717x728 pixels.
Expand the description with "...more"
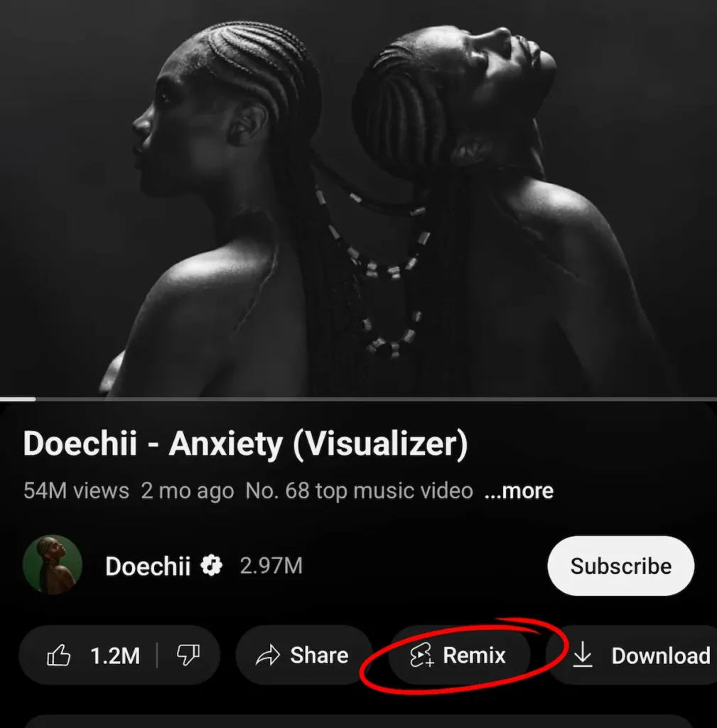519,491
